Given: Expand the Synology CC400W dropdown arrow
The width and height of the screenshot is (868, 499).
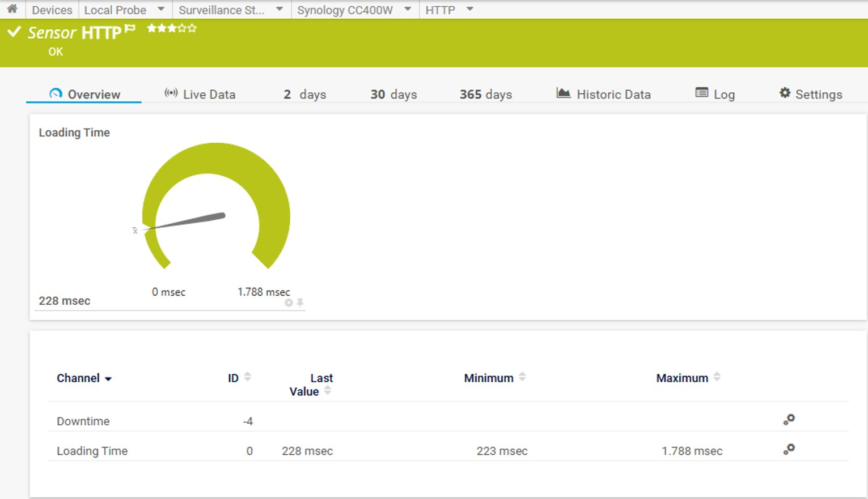Looking at the screenshot, I should tap(408, 9).
